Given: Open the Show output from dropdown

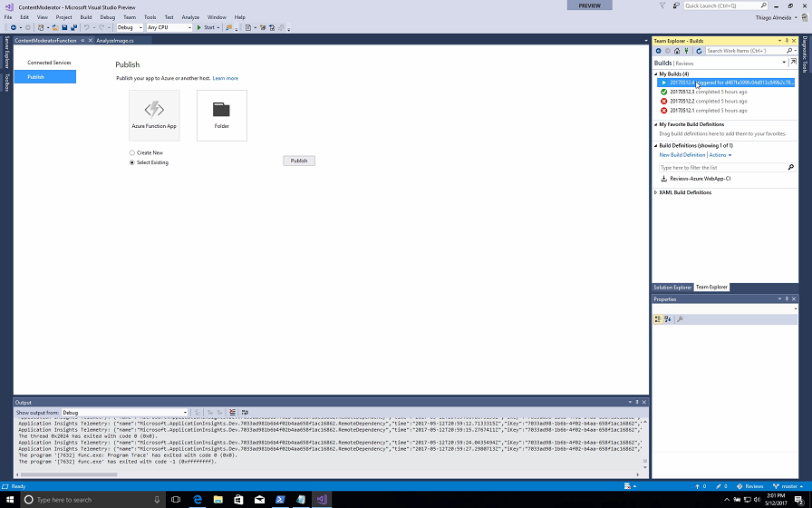Looking at the screenshot, I should click(x=125, y=413).
